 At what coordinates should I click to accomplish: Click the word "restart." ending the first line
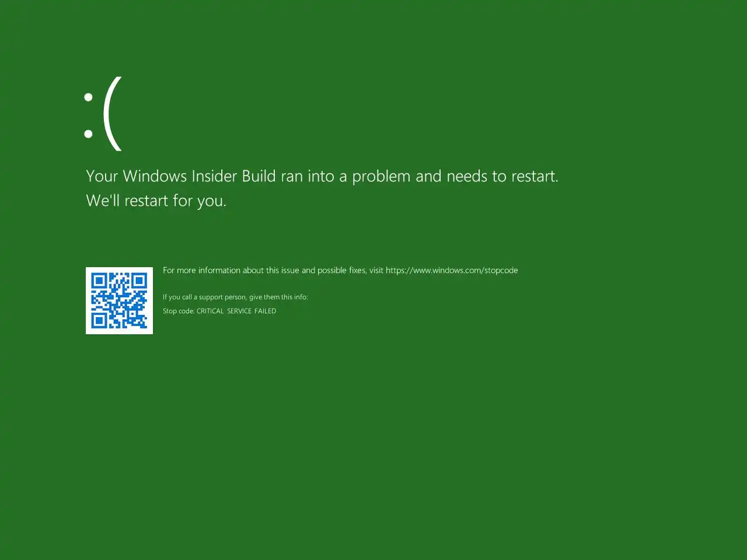click(535, 176)
